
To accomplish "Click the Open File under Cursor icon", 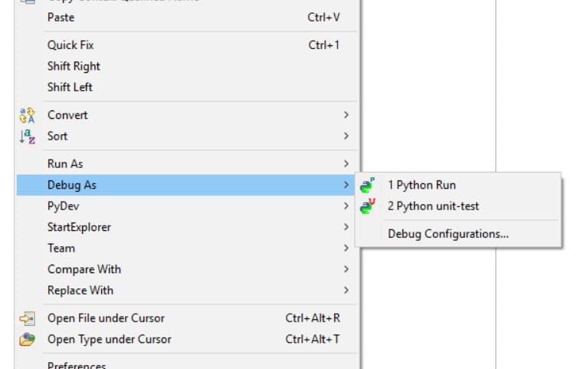I will pos(27,318).
